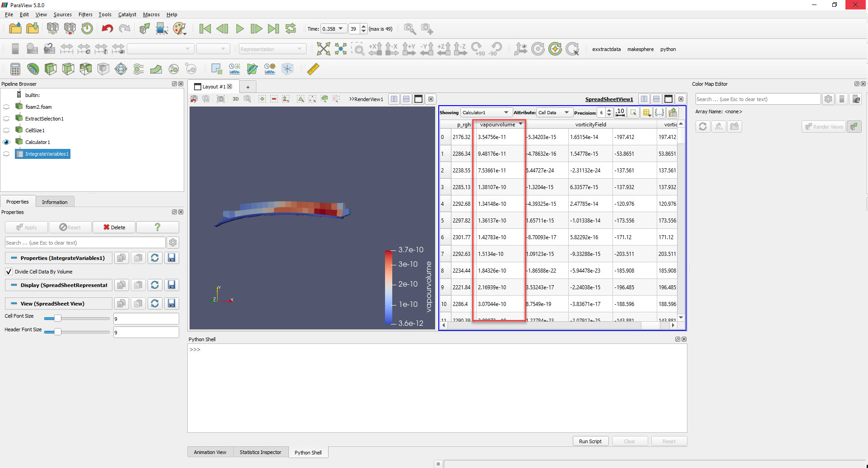Click the Export spreadsheet icon

click(x=673, y=112)
